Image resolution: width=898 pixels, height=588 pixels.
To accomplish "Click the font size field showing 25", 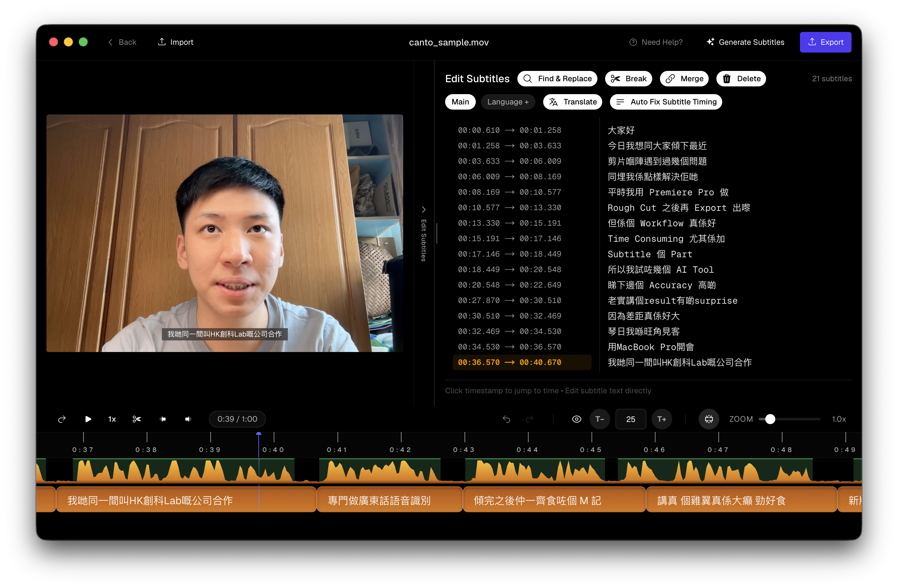I will click(x=631, y=419).
